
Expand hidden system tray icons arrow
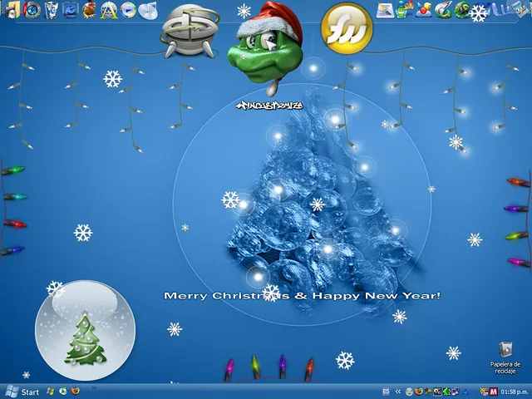pyautogui.click(x=398, y=392)
